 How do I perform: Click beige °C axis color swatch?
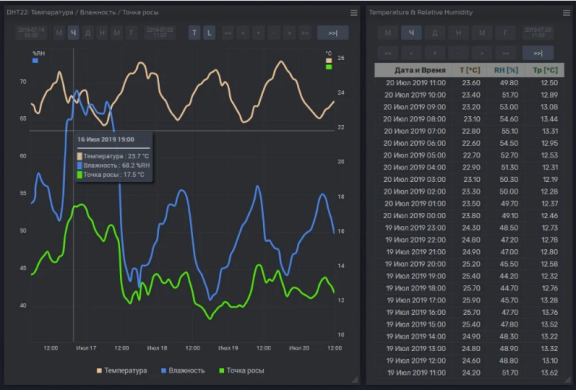click(329, 61)
